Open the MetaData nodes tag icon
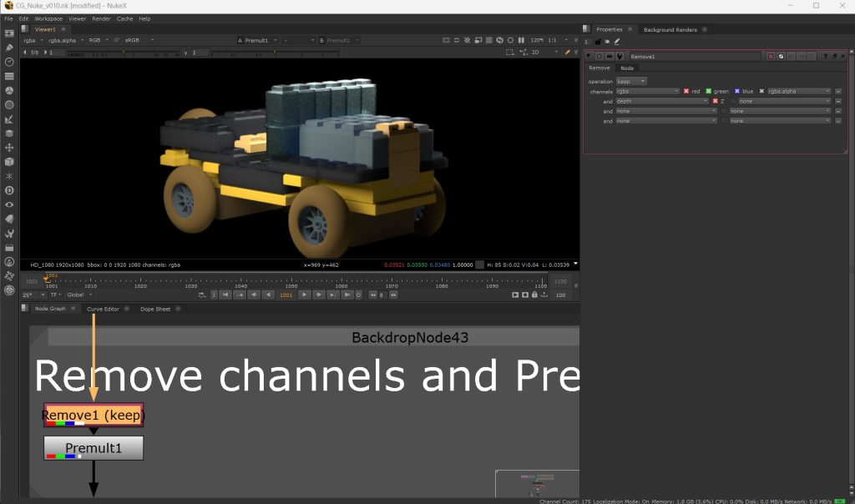The image size is (855, 504). (9, 219)
